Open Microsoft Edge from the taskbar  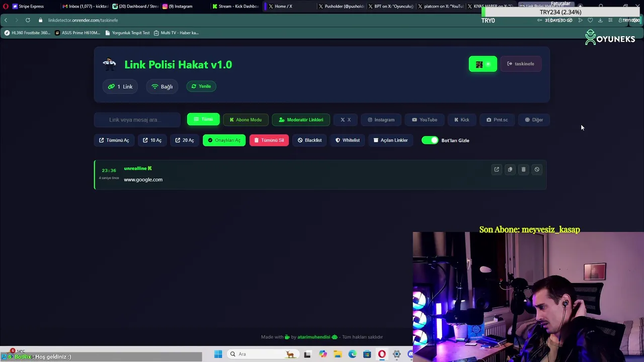click(352, 354)
